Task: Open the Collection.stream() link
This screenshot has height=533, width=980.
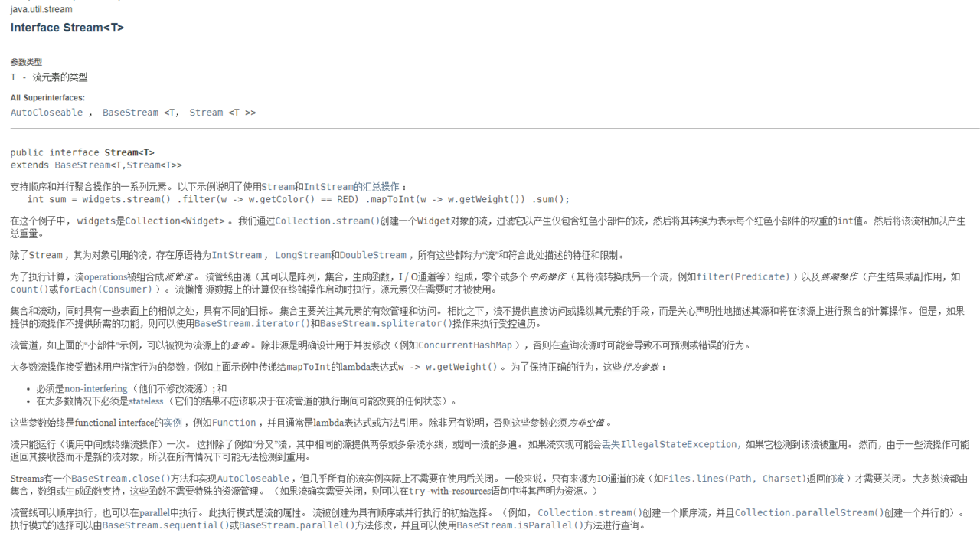Action: tap(328, 221)
